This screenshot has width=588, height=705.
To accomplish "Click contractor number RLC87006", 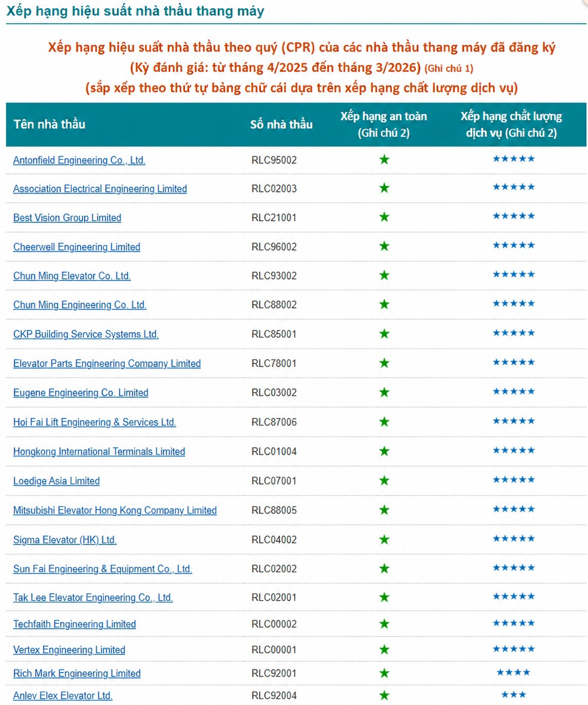I will (x=274, y=422).
